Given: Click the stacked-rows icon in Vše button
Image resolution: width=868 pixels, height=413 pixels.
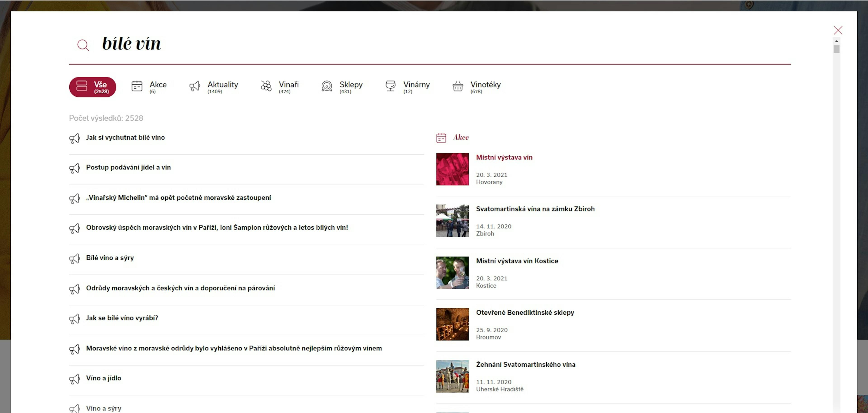Looking at the screenshot, I should (82, 86).
